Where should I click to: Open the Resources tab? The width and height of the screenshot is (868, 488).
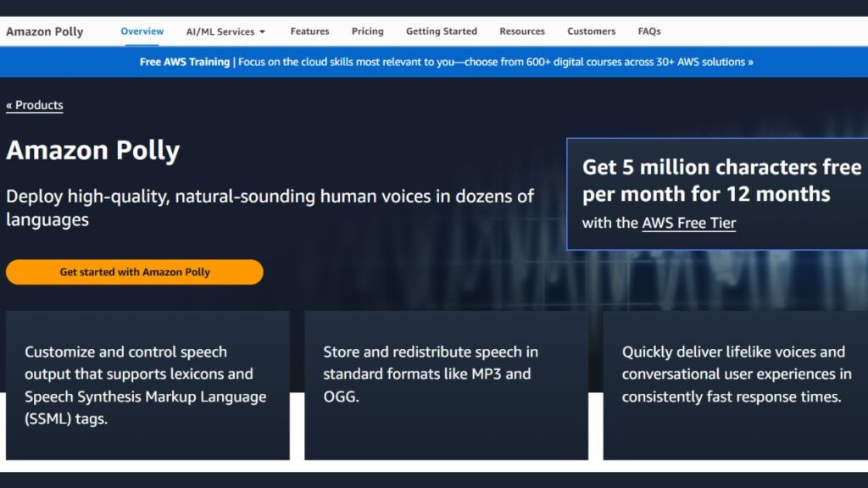pos(521,31)
